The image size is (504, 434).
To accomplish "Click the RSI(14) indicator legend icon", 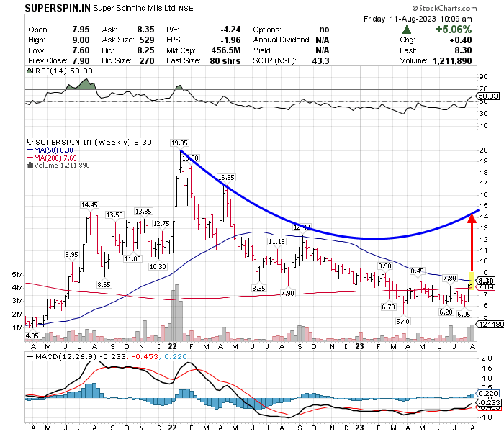I will pos(30,71).
